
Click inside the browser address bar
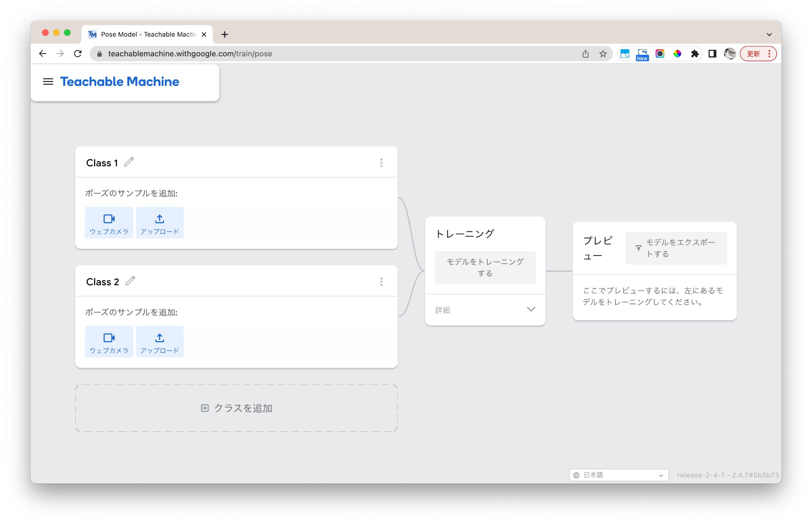pos(278,54)
